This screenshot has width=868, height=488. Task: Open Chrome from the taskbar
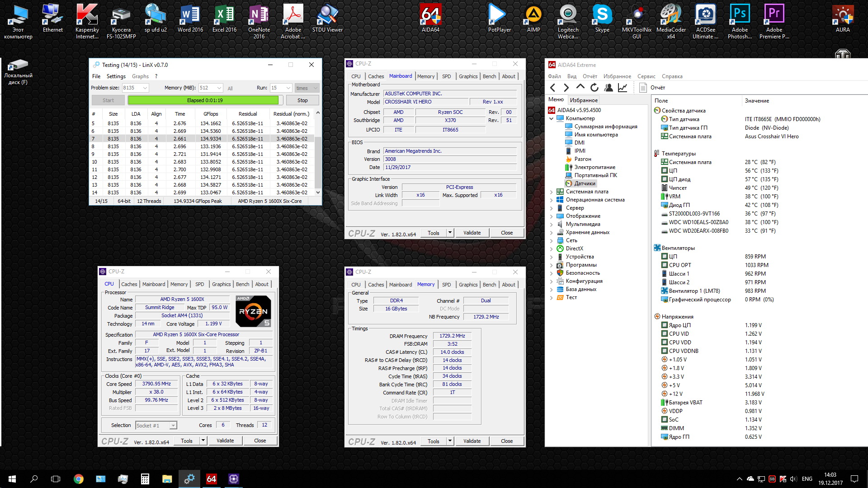pyautogui.click(x=79, y=479)
